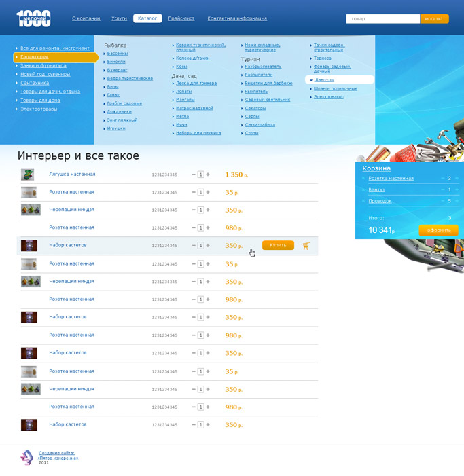464x476 pixels.
Task: Click the Пятое измерение studio logo
Action: click(x=26, y=458)
